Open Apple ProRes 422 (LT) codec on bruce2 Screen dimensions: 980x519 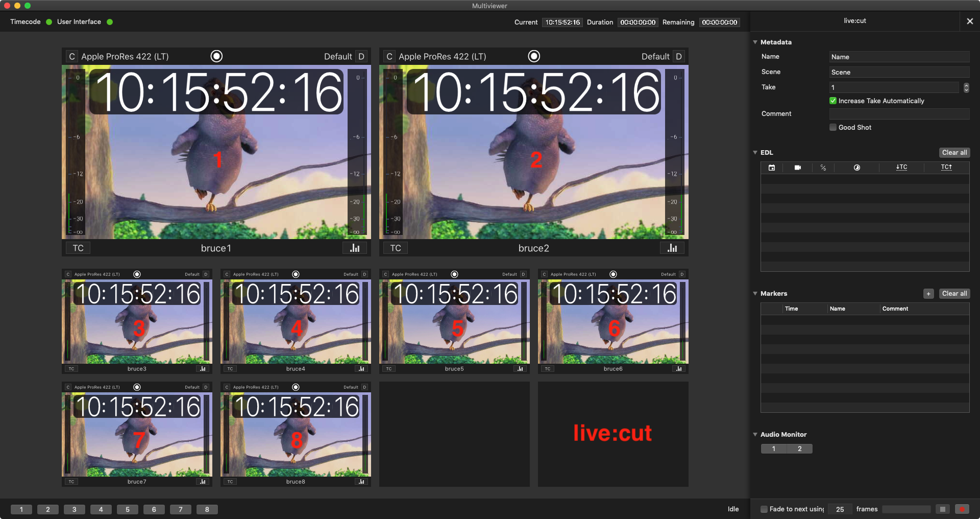point(443,56)
